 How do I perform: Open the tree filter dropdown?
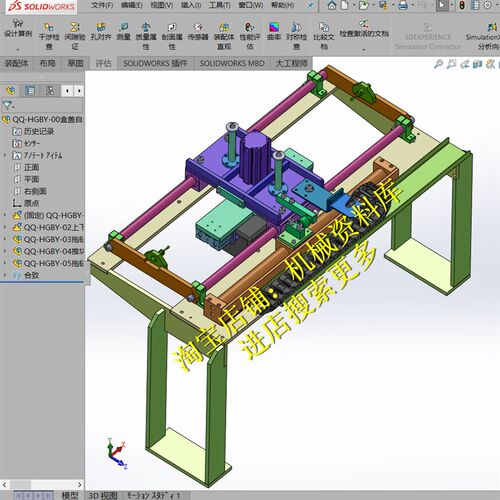[x=8, y=106]
